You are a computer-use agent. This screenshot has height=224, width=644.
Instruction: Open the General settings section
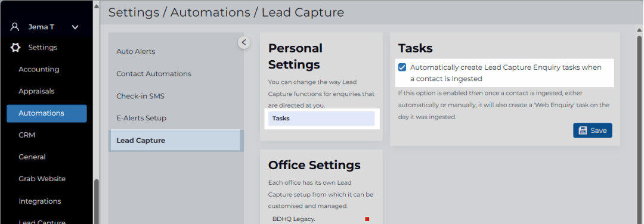(x=32, y=157)
